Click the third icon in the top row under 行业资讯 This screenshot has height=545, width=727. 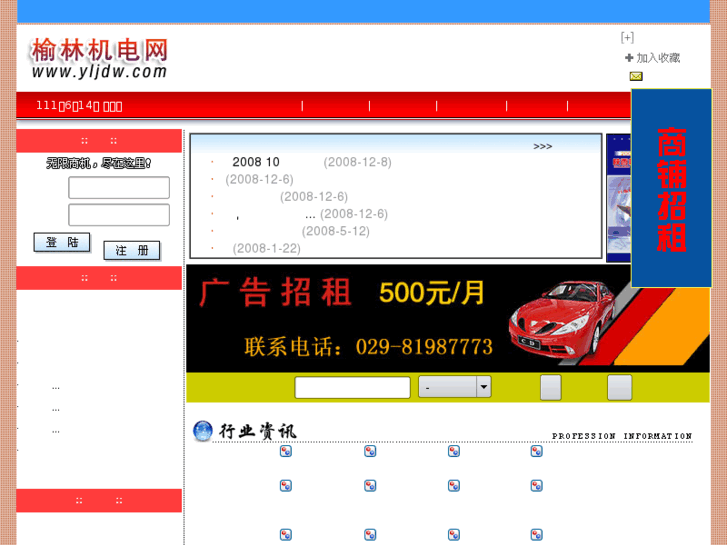pyautogui.click(x=454, y=451)
